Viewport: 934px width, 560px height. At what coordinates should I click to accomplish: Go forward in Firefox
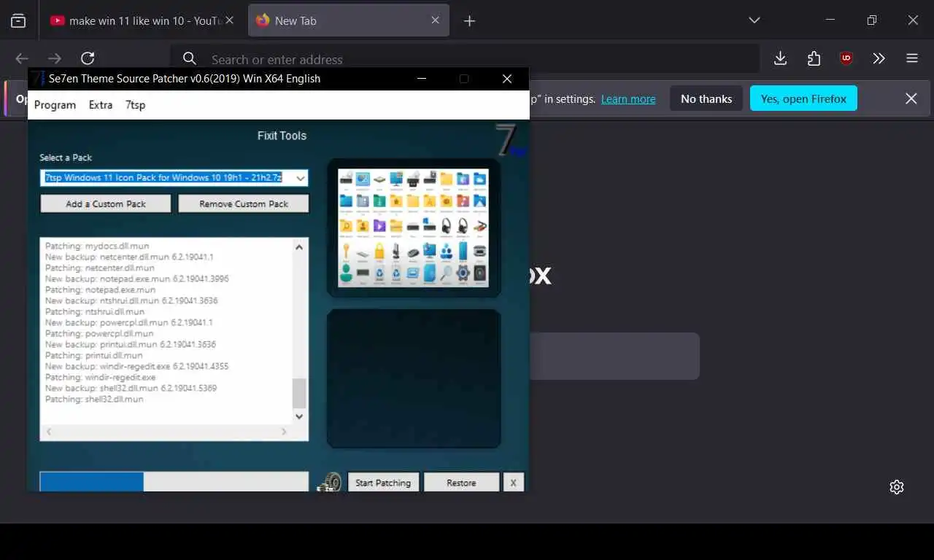pyautogui.click(x=55, y=58)
